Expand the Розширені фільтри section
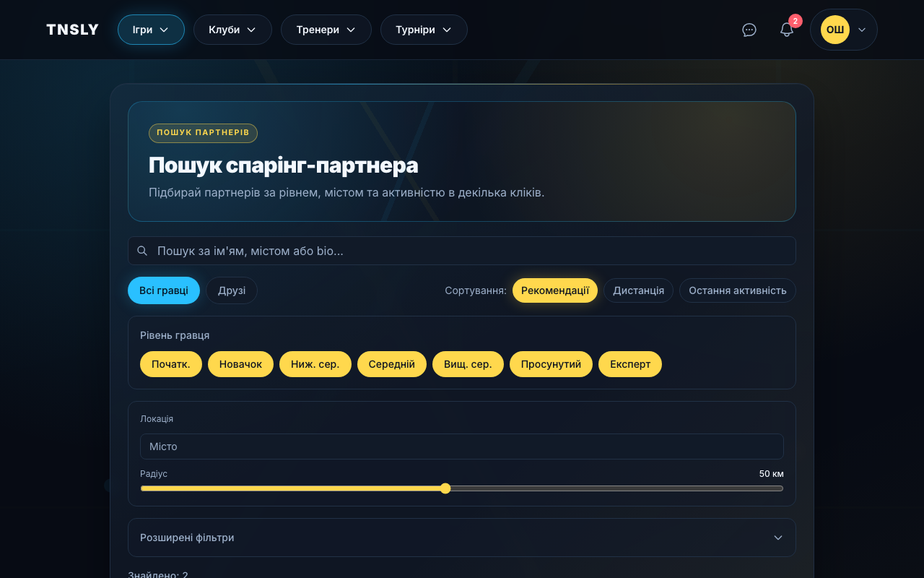 point(461,538)
